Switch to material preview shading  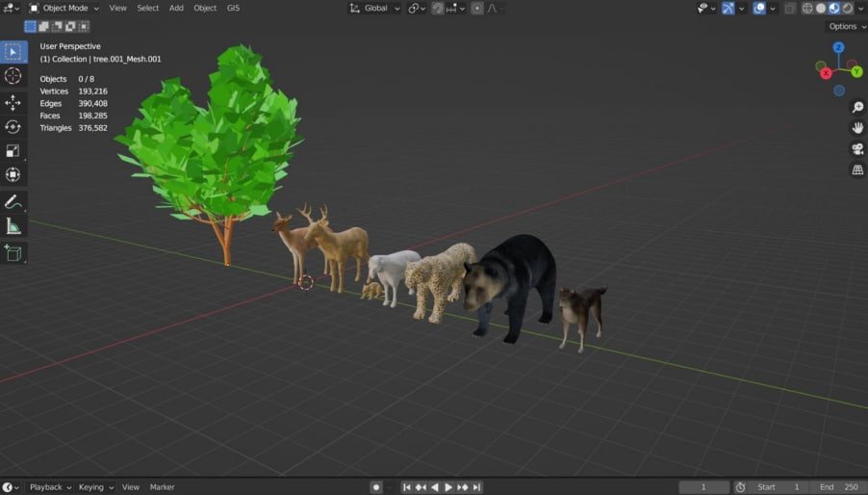834,9
